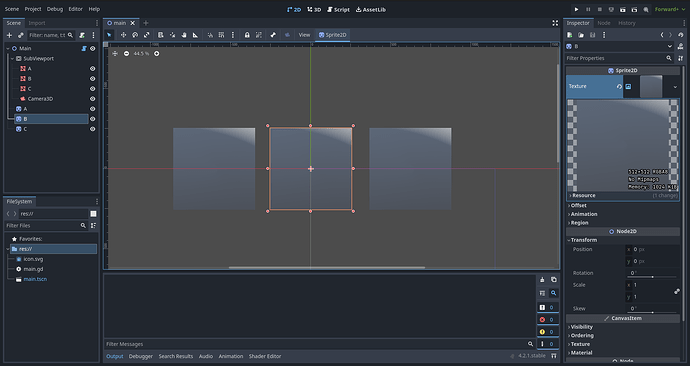
Task: Select the Rotate mode tool
Action: click(135, 35)
